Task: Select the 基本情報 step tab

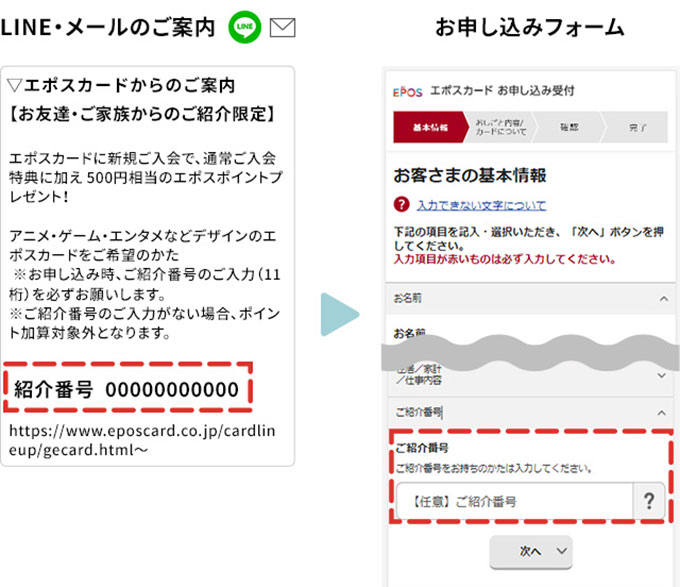Action: click(x=431, y=127)
